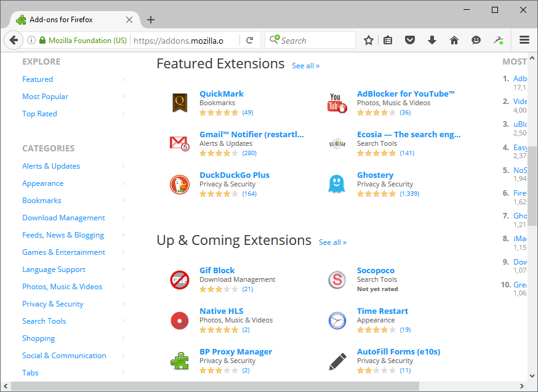Screen dimensions: 538x392
Task: Click the AutoFill Forms pencil icon
Action: tap(337, 361)
